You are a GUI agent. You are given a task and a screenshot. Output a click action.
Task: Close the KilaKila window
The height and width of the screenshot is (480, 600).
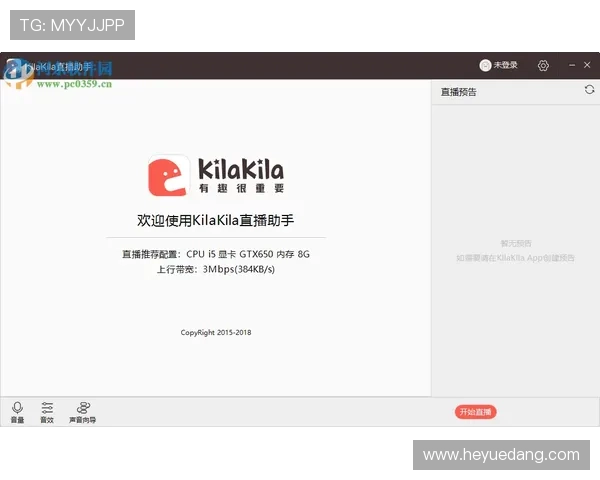[587, 65]
